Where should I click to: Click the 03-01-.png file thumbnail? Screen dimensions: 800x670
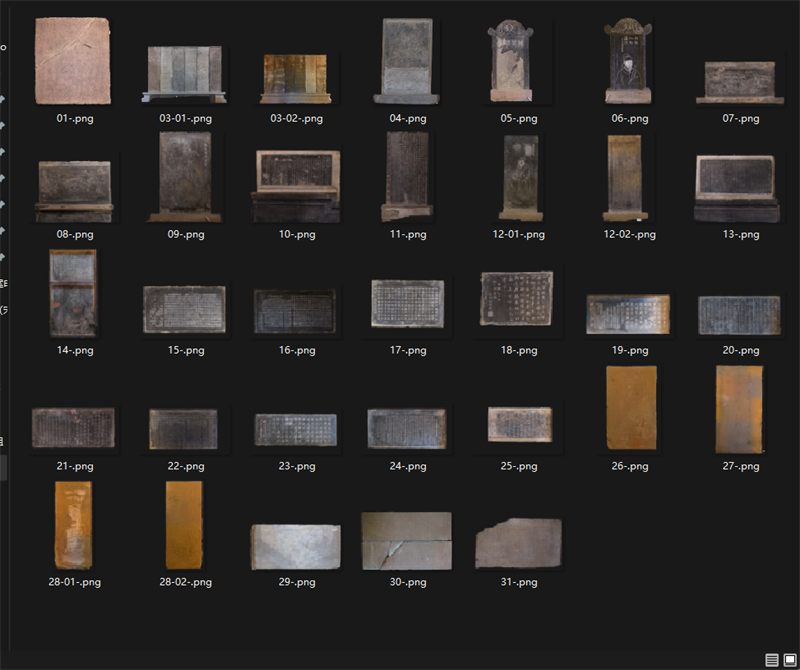tap(185, 74)
